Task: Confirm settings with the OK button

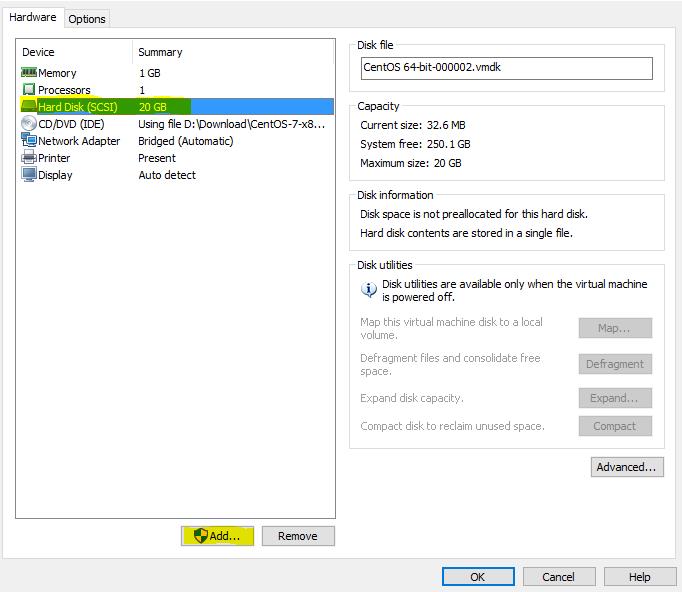Action: click(x=478, y=577)
